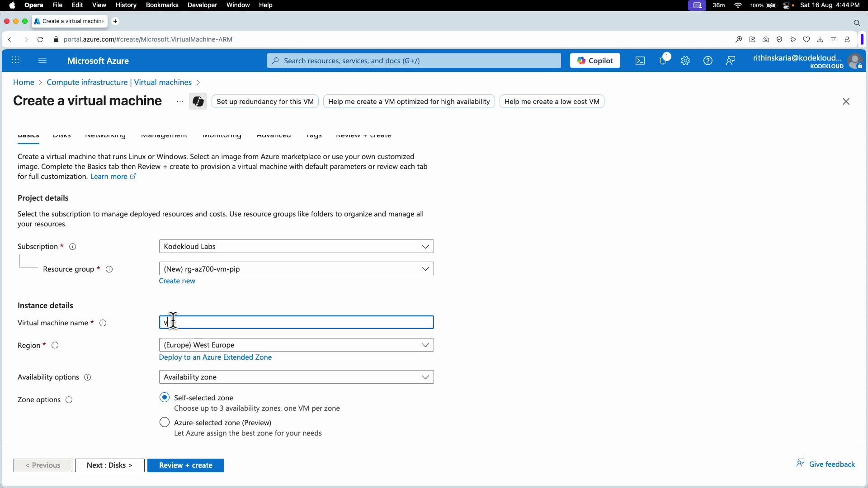
Task: Click the Opera bookmark heart icon
Action: (807, 40)
